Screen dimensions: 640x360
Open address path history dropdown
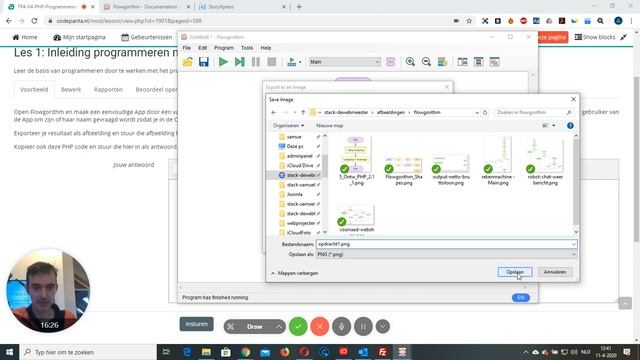click(x=477, y=112)
